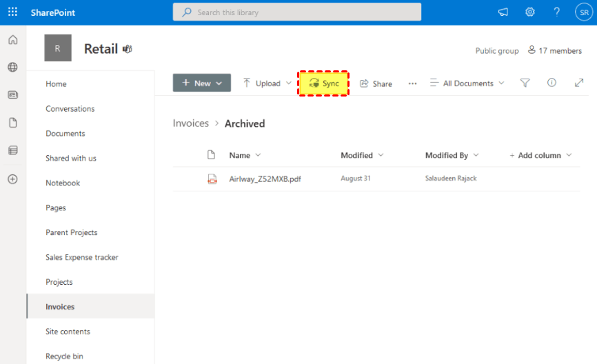The width and height of the screenshot is (597, 364).
Task: Open the Airlway_Z52MXB.pdf file
Action: tap(265, 179)
